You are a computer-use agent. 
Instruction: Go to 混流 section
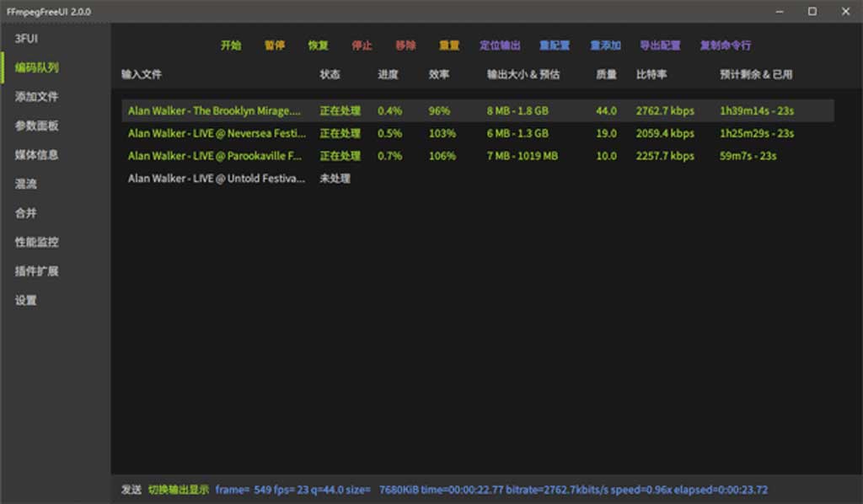26,184
